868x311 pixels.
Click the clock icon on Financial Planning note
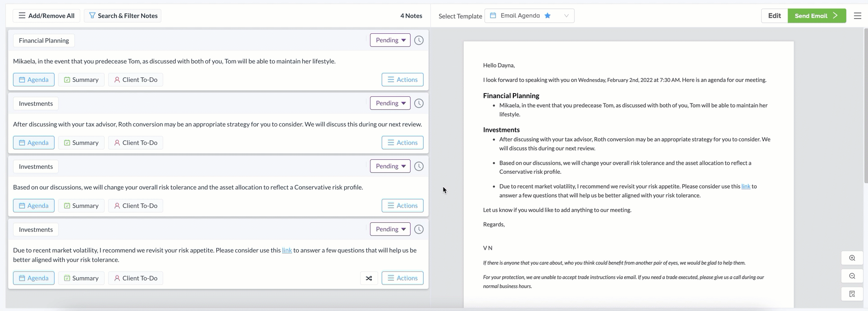coord(419,40)
